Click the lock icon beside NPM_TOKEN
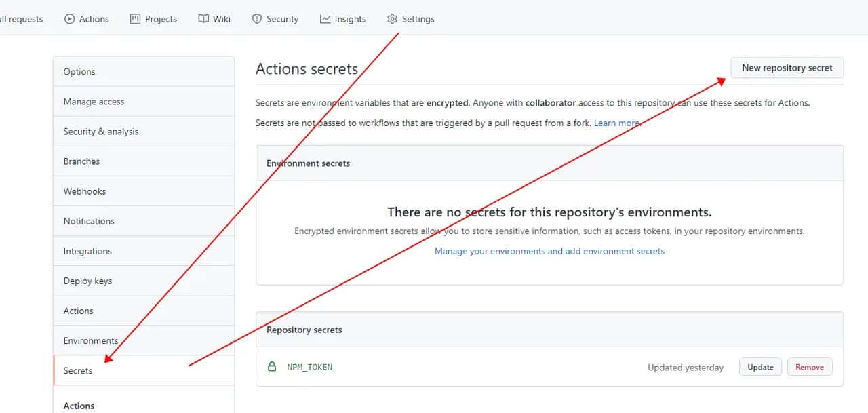This screenshot has width=868, height=413. pos(272,367)
